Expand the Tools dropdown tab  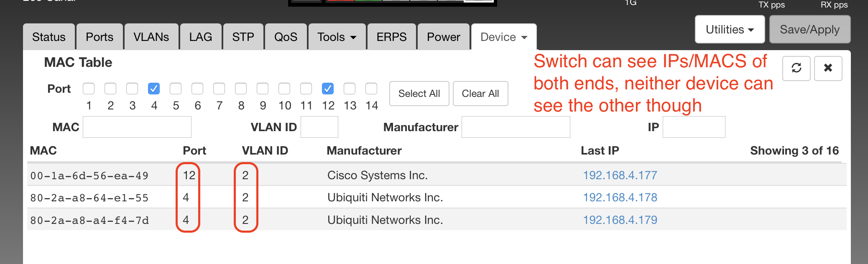(x=337, y=37)
